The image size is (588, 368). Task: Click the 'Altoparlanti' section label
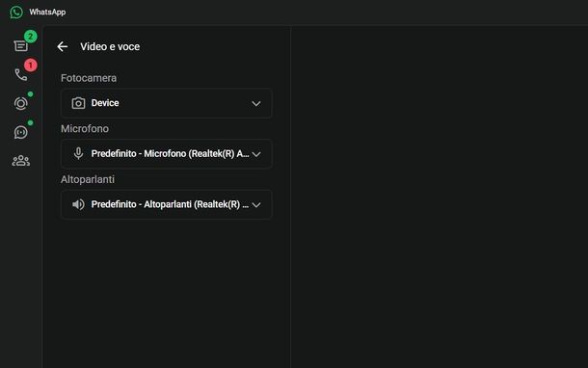(88, 179)
